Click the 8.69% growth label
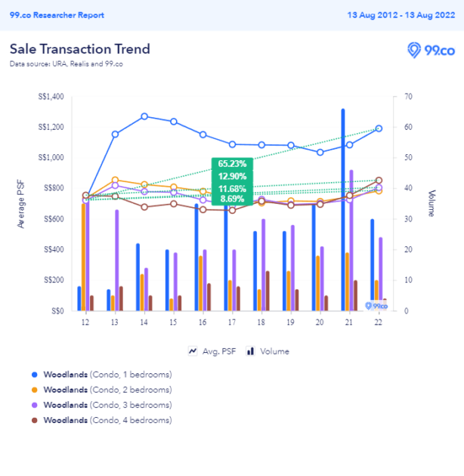This screenshot has height=476, width=464. (x=232, y=199)
